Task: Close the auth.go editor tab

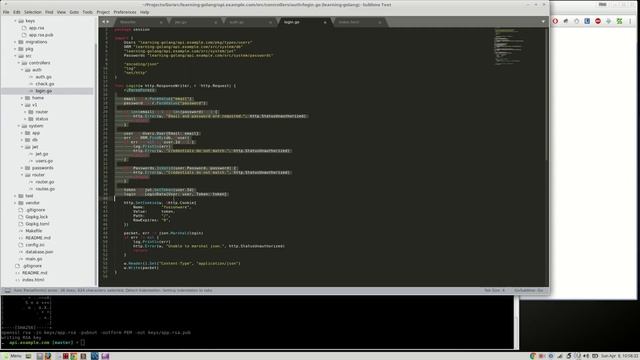Action: 270,22
